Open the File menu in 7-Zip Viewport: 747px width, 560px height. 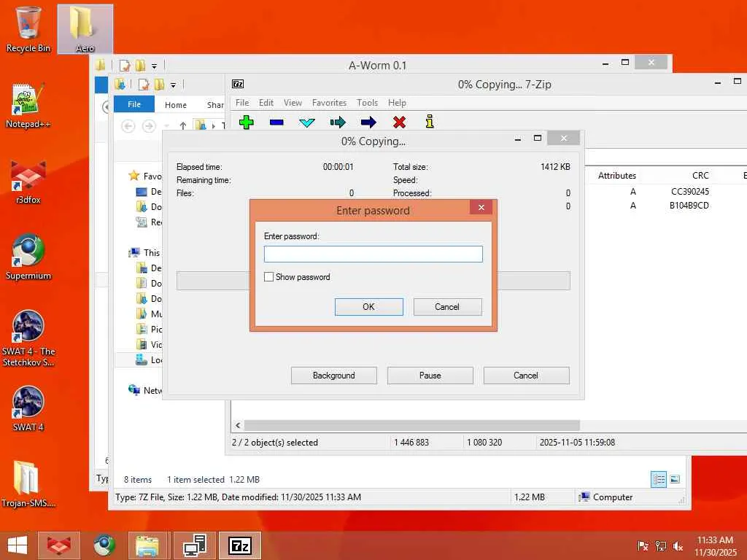coord(242,103)
